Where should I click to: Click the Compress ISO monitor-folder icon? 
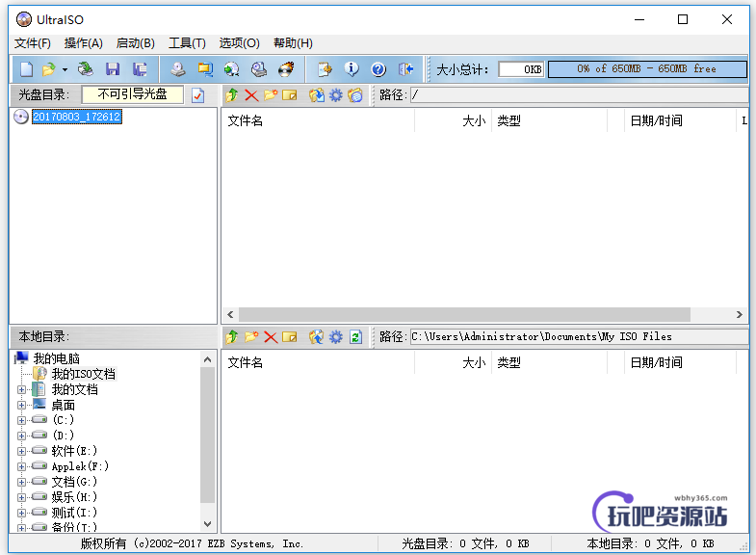[205, 69]
